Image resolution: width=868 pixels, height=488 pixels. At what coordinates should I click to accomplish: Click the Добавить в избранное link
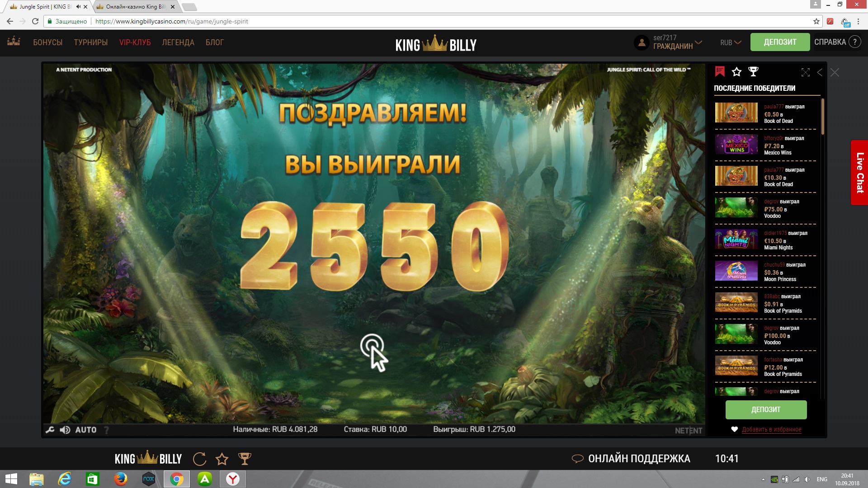pyautogui.click(x=771, y=429)
